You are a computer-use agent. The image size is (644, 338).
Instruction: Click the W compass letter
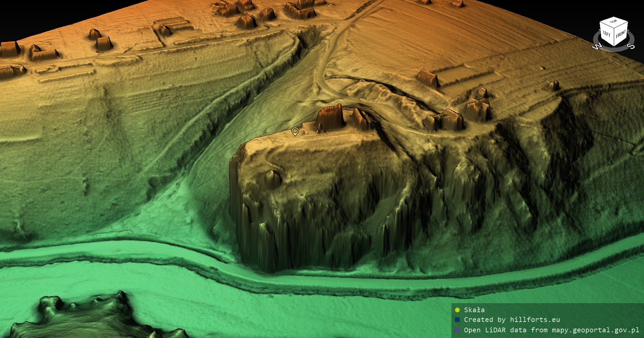597,47
